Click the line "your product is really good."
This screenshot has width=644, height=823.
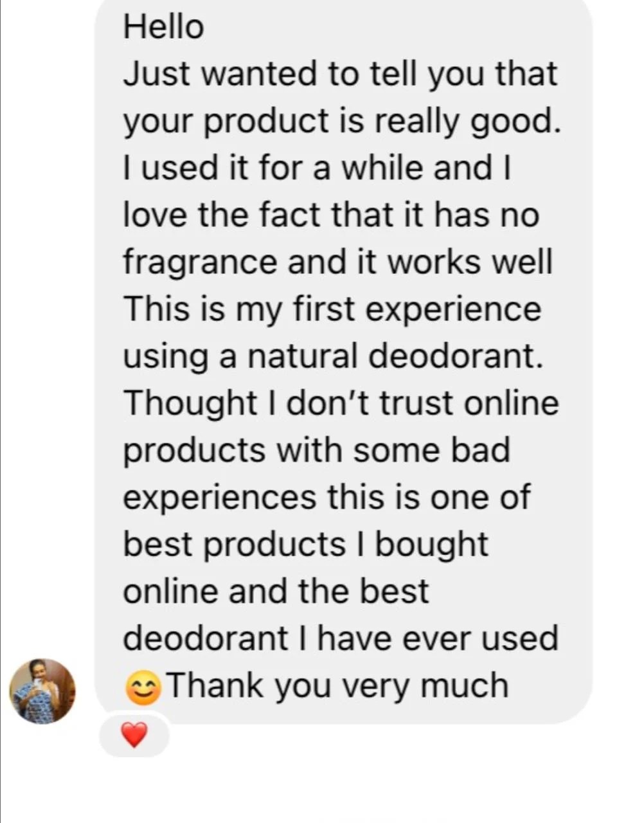coord(342,122)
